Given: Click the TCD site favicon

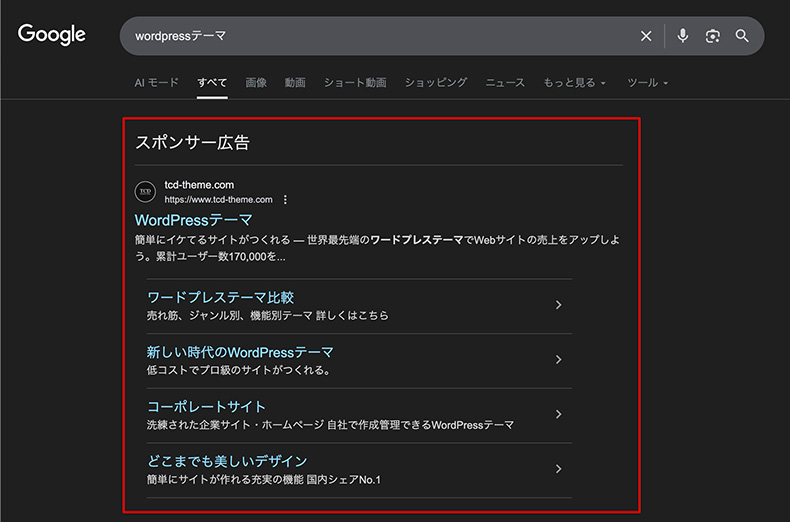Looking at the screenshot, I should (x=145, y=191).
